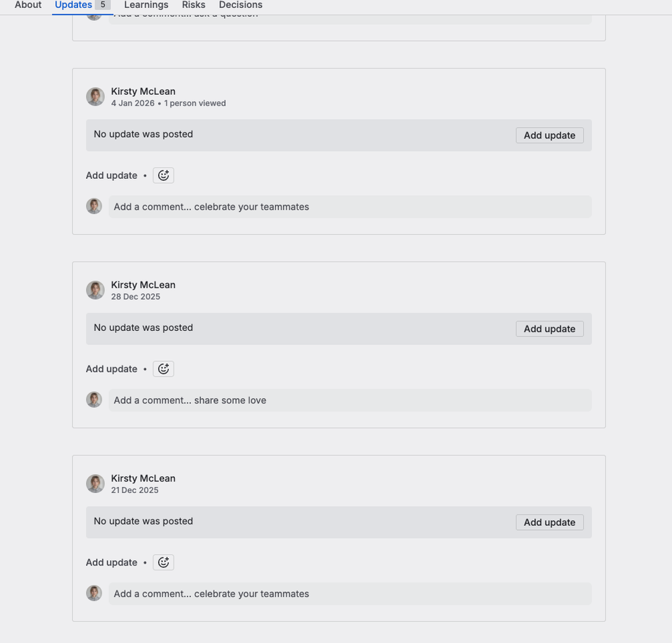Click the Updates count badge showing 5

click(102, 5)
